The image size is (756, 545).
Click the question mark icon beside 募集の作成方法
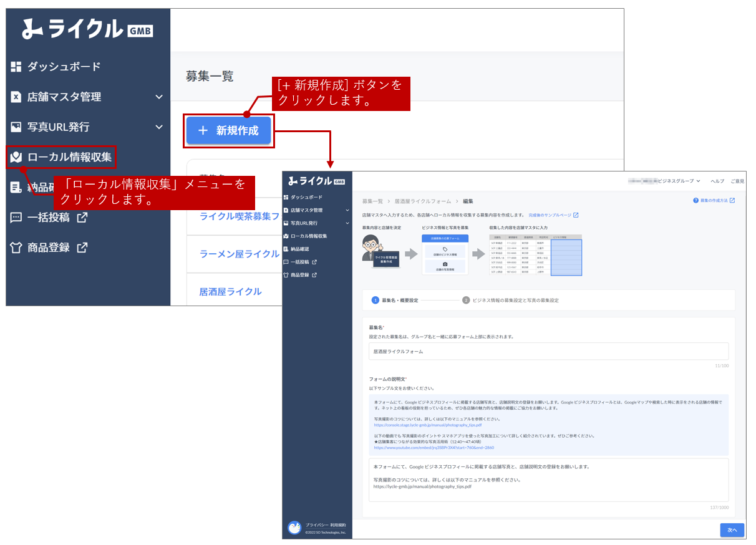click(x=695, y=201)
